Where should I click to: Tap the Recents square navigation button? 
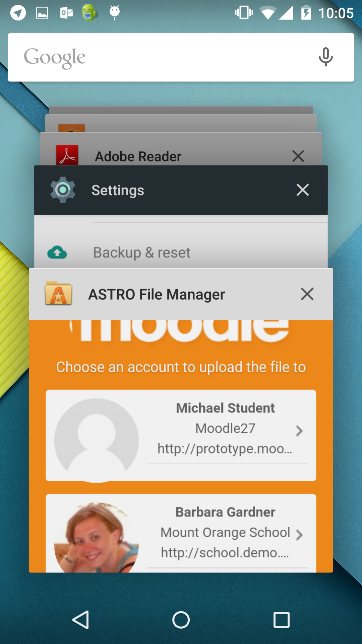[x=282, y=620]
